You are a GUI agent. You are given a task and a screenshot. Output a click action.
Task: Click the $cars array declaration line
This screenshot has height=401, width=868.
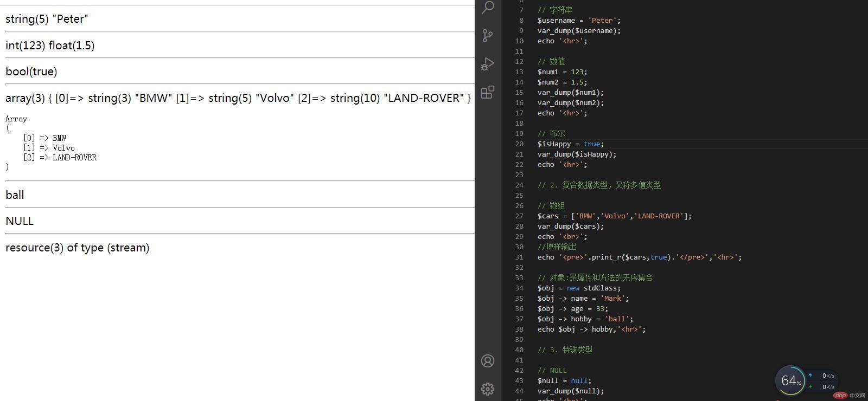[614, 216]
